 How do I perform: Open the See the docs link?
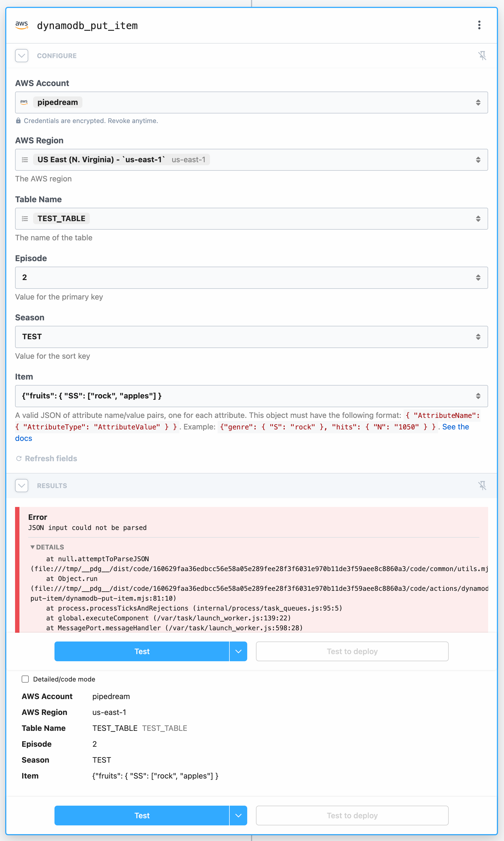[x=456, y=427]
